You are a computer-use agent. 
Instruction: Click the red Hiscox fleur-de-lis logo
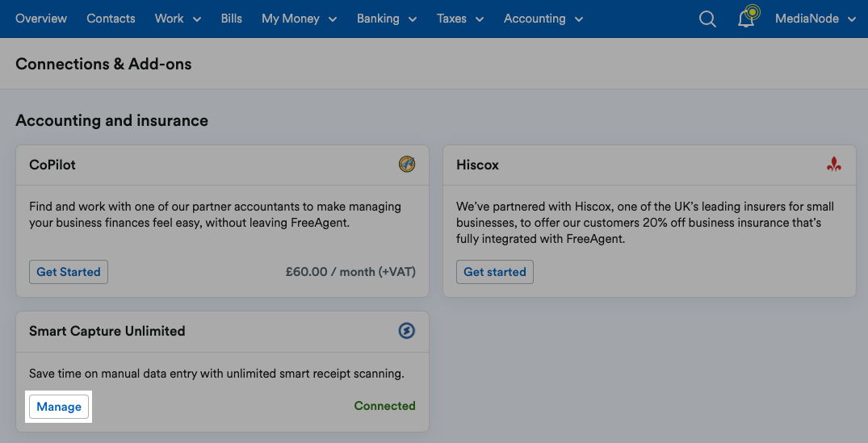[x=834, y=165]
